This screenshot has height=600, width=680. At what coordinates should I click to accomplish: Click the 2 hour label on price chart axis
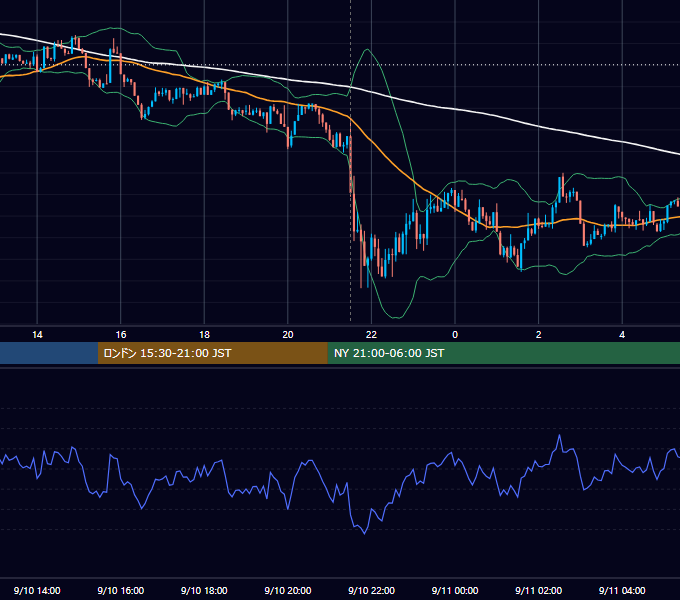(x=538, y=335)
